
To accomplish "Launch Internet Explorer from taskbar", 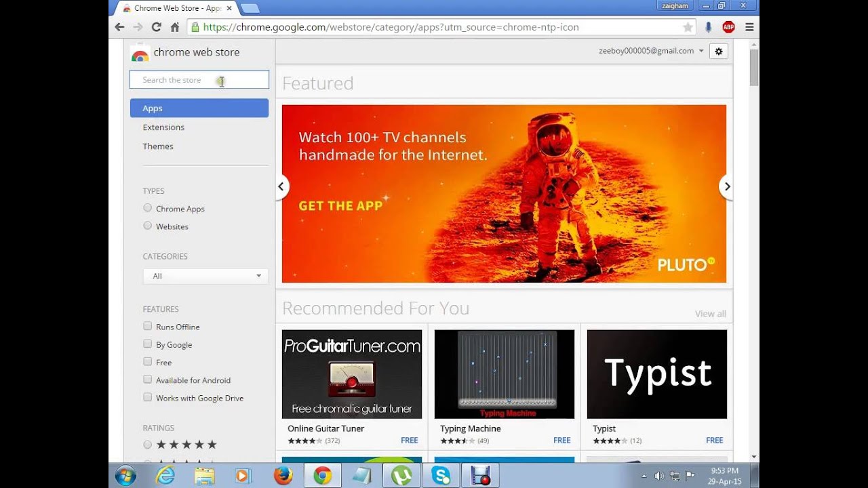I will (165, 476).
